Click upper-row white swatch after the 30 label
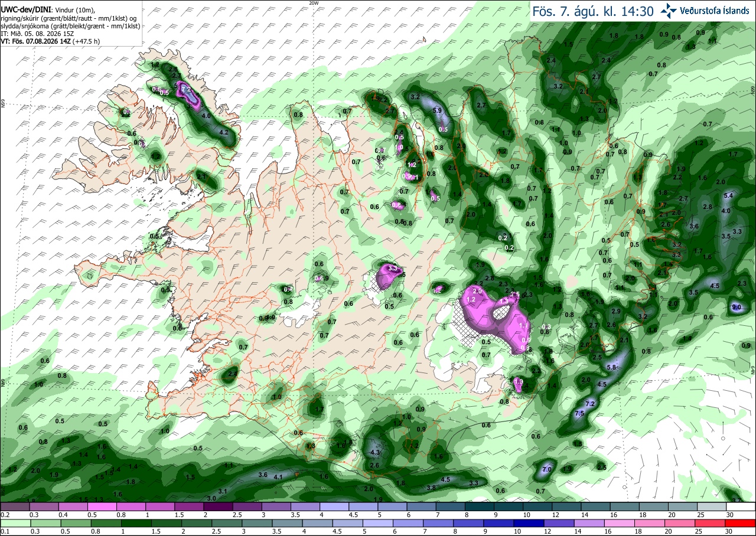 (741, 506)
